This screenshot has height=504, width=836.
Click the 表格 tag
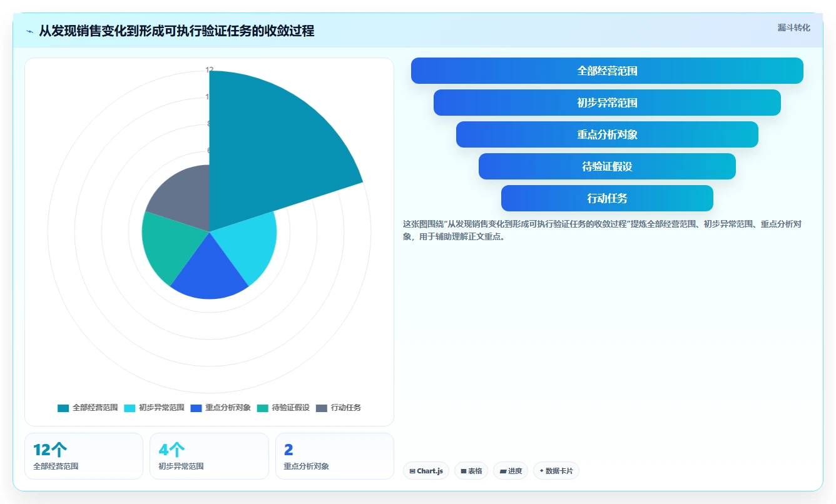coord(471,471)
